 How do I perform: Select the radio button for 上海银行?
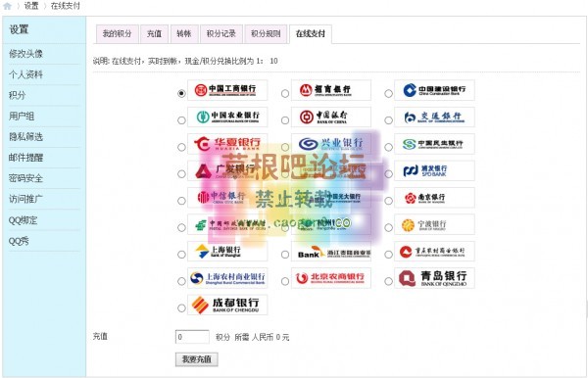181,255
